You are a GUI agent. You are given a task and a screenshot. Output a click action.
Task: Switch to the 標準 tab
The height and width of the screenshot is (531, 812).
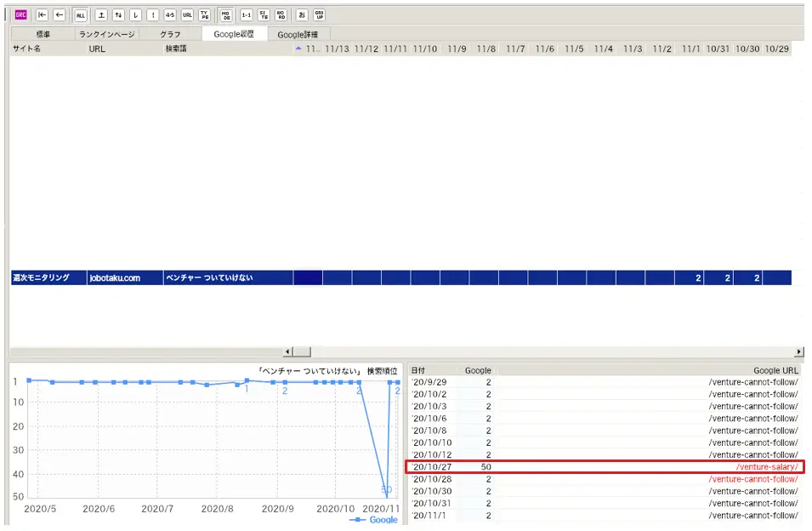pos(41,34)
